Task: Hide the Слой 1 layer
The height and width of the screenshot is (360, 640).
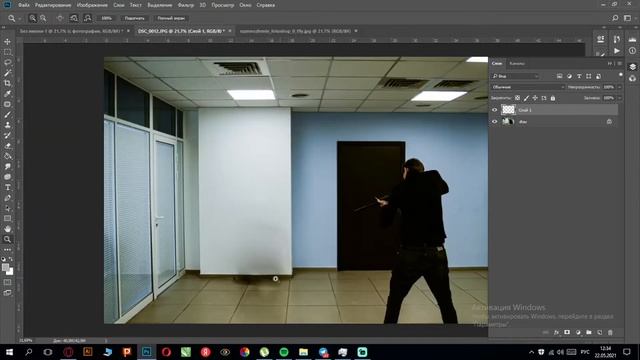Action: (494, 110)
